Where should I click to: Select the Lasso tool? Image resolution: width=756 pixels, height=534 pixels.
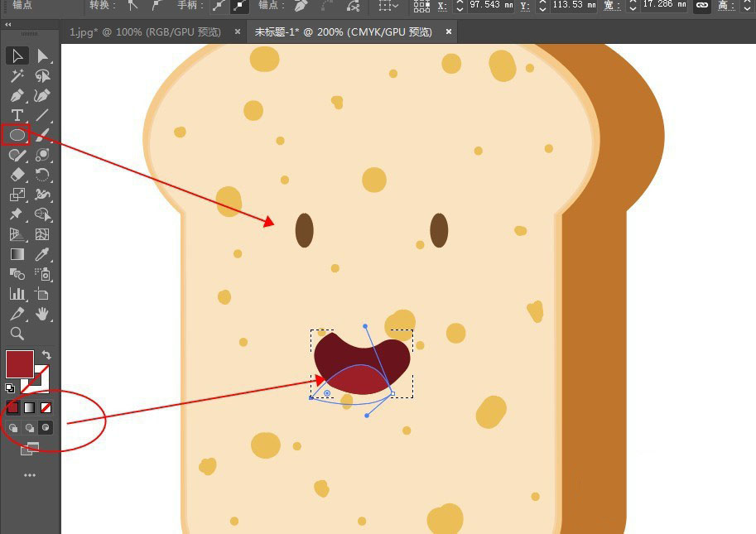[x=42, y=75]
